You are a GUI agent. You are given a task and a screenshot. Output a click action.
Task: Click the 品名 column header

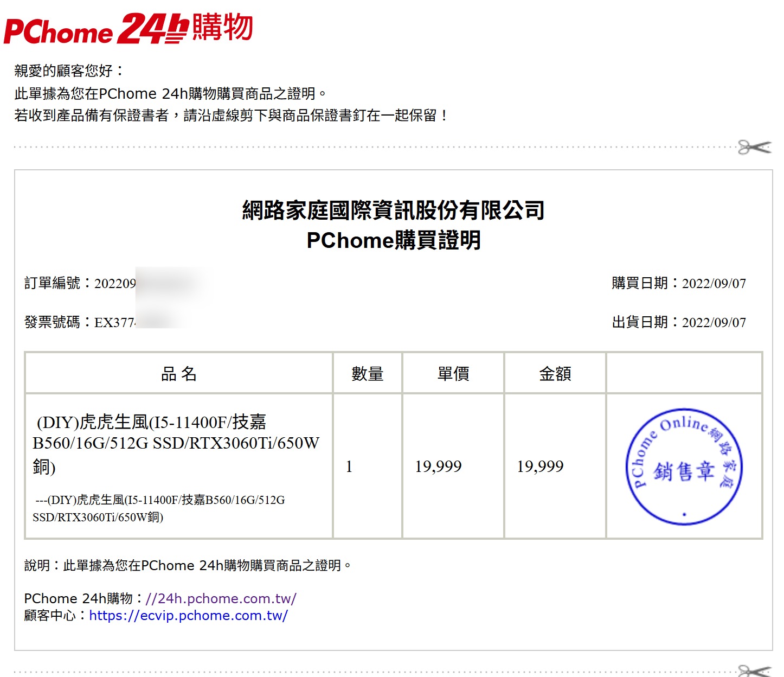coord(179,373)
